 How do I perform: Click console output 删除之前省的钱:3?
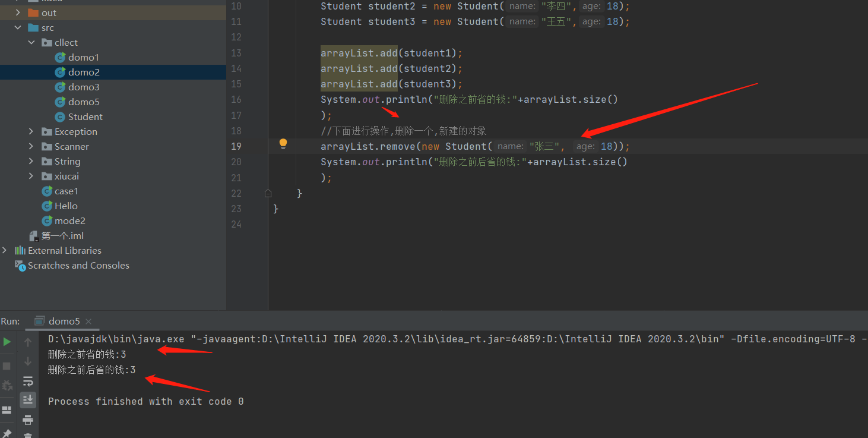click(x=87, y=354)
